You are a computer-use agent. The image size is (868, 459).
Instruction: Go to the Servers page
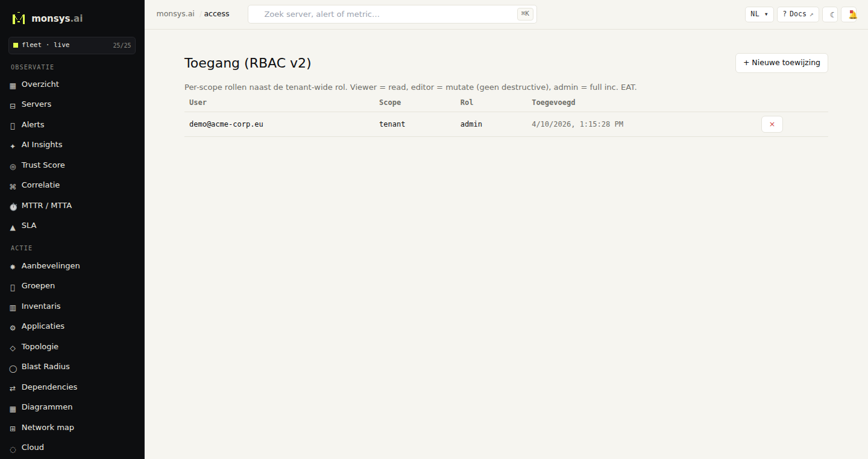[x=72, y=104]
